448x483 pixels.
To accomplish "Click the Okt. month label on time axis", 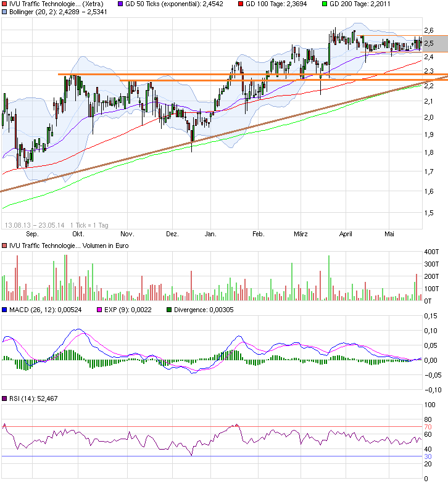I will point(78,234).
